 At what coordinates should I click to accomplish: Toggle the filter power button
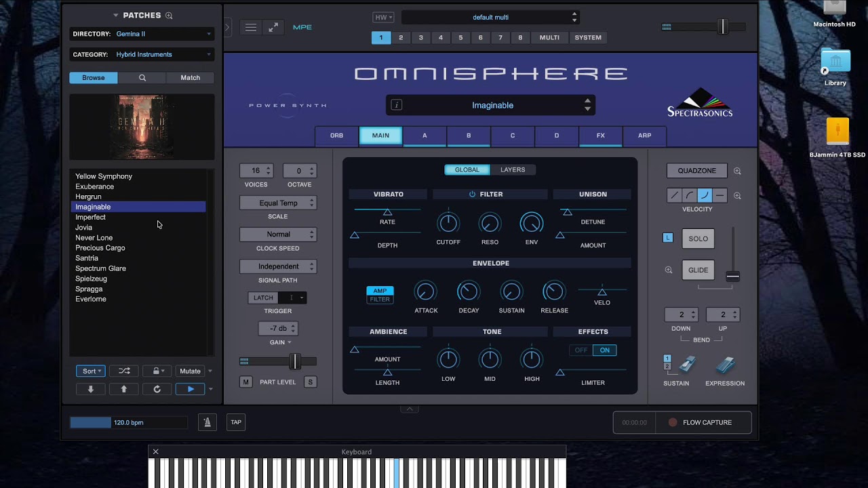pyautogui.click(x=473, y=195)
